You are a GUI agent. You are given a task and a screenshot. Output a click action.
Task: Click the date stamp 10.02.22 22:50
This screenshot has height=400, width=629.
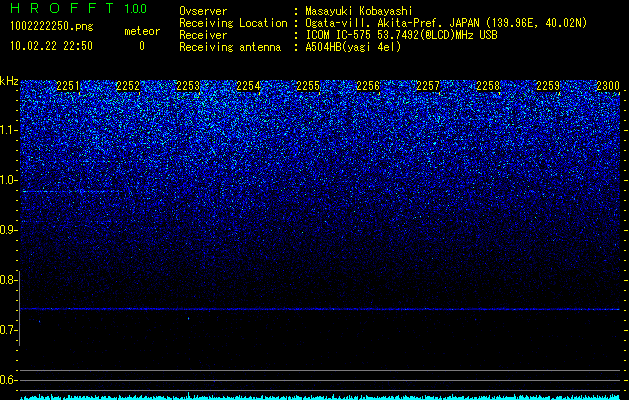tap(51, 46)
